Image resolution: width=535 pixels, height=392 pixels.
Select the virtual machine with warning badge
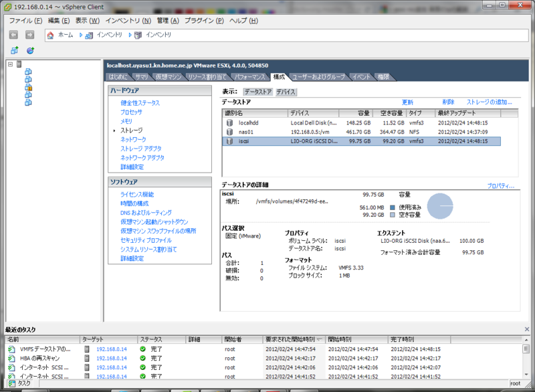(x=28, y=88)
